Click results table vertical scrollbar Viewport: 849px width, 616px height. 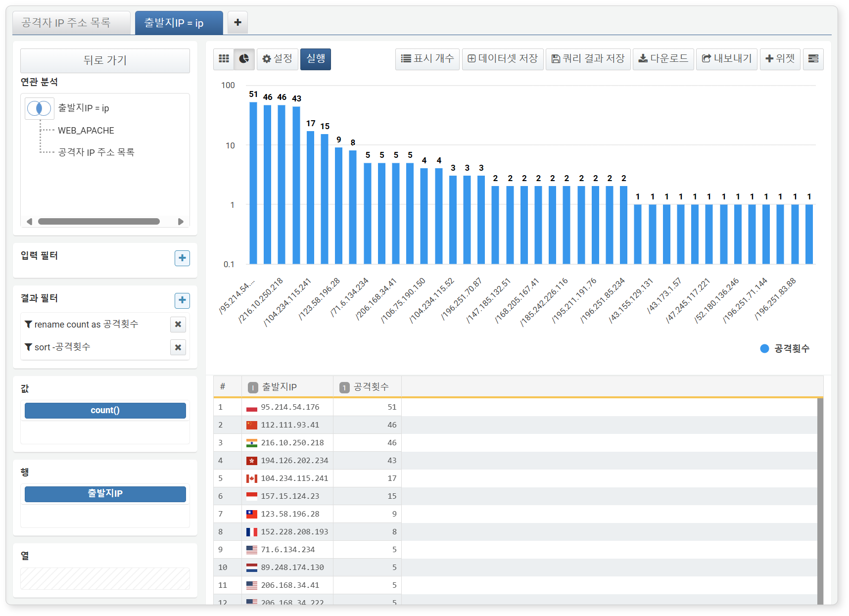[820, 501]
